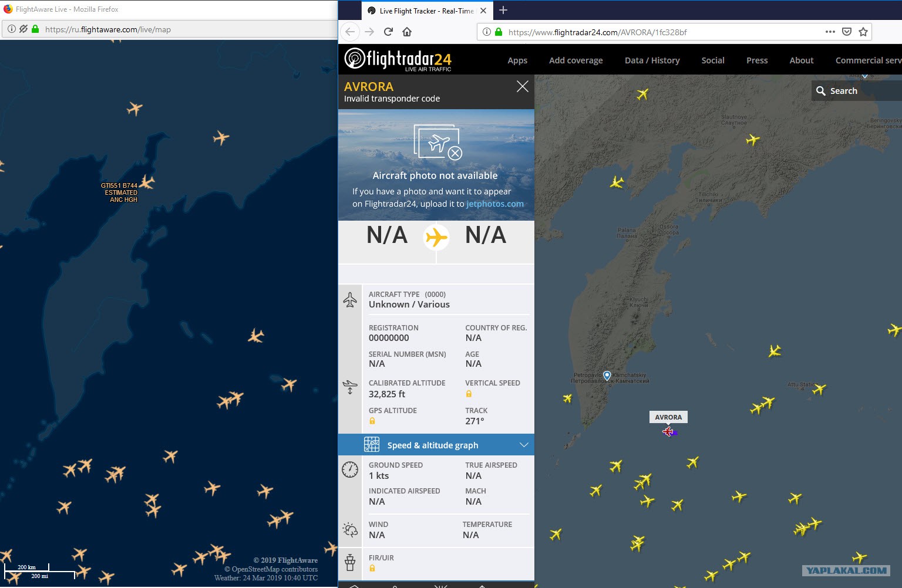The width and height of the screenshot is (902, 588).
Task: Save the page to Pocket
Action: point(847,32)
